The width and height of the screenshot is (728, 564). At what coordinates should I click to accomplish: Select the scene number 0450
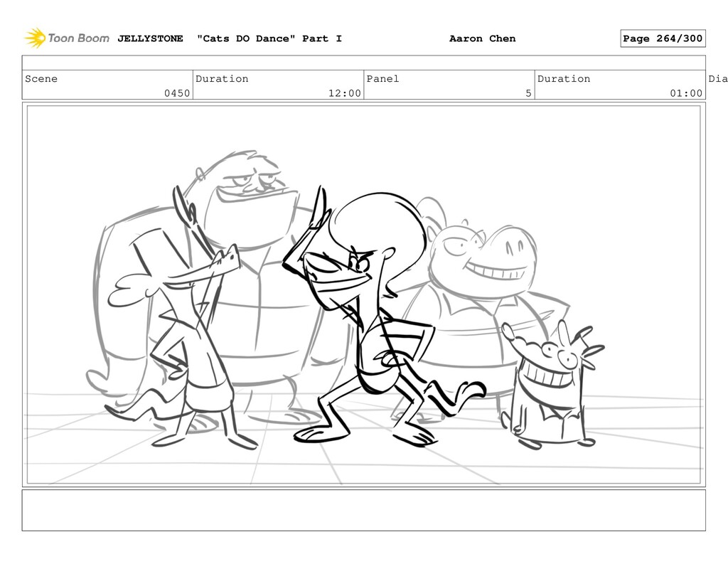[x=177, y=93]
